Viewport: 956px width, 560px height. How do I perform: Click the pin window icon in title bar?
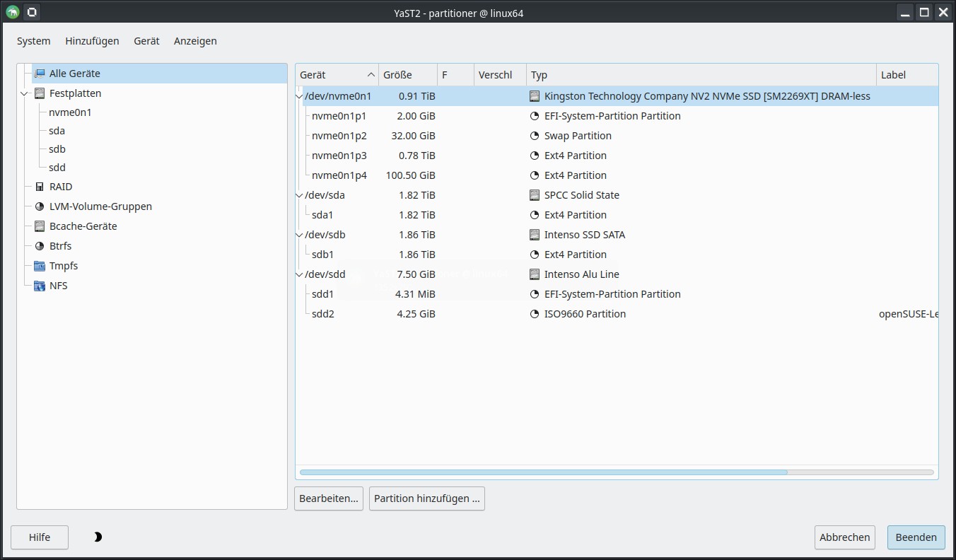tap(32, 12)
